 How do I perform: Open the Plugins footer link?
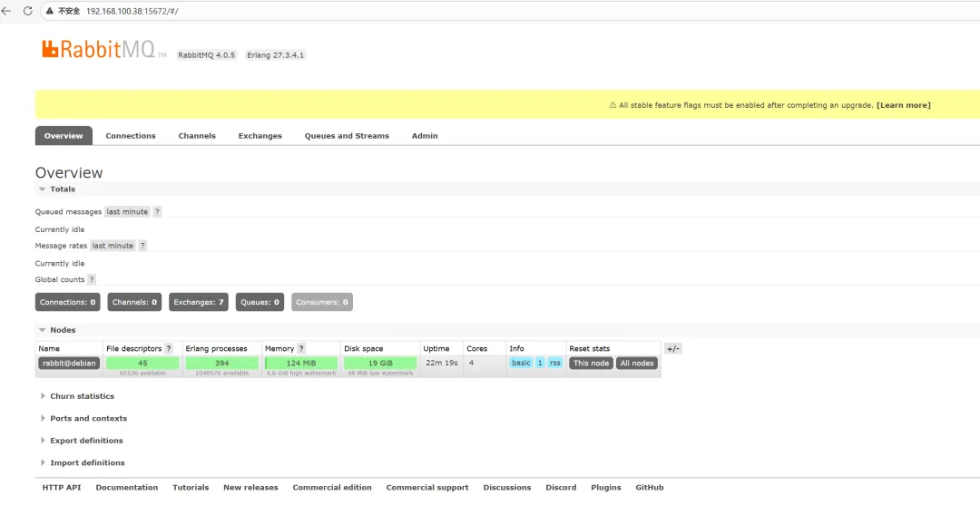pyautogui.click(x=606, y=488)
